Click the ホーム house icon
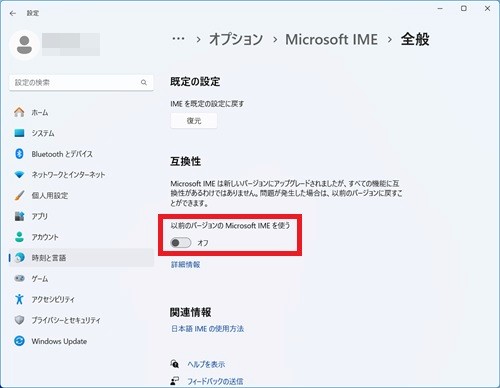 click(19, 112)
